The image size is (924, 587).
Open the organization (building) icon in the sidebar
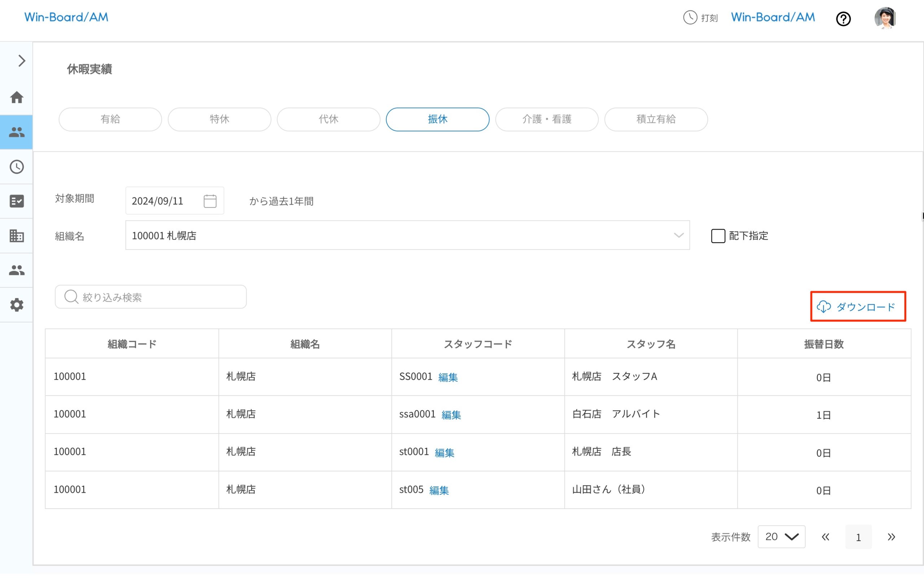tap(17, 236)
